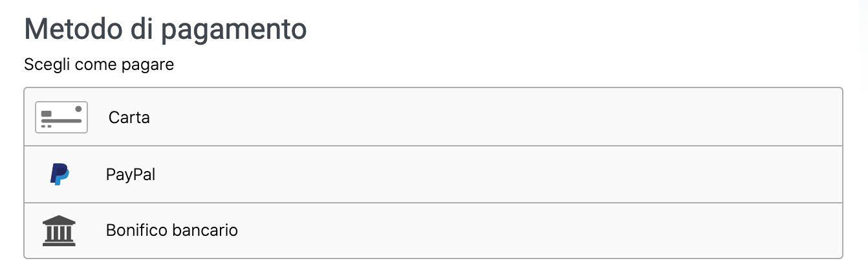The height and width of the screenshot is (276, 868).
Task: Select the Carta payment option
Action: click(x=433, y=117)
